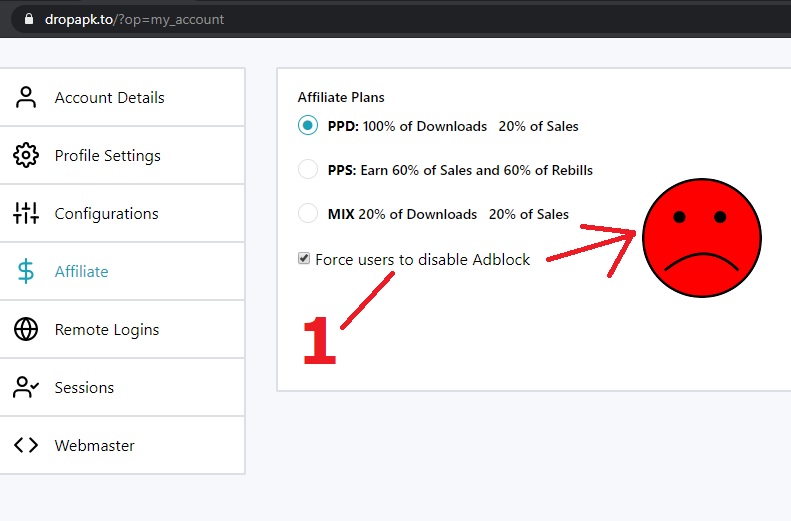Viewport: 791px width, 521px height.
Task: Click the red sad face image
Action: (701, 238)
